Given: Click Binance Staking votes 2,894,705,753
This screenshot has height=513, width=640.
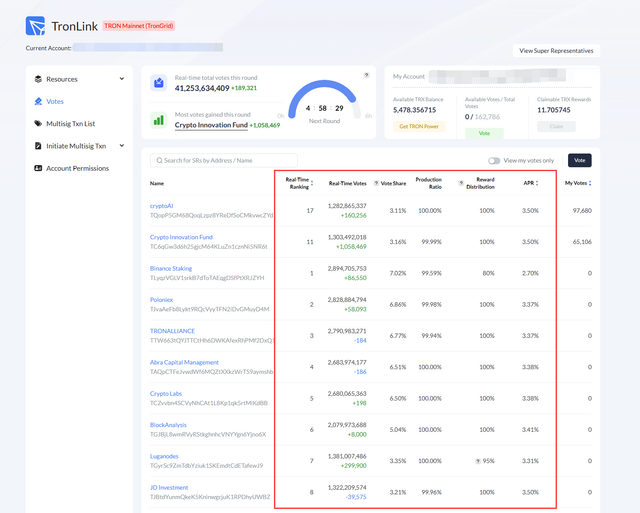Looking at the screenshot, I should (347, 269).
